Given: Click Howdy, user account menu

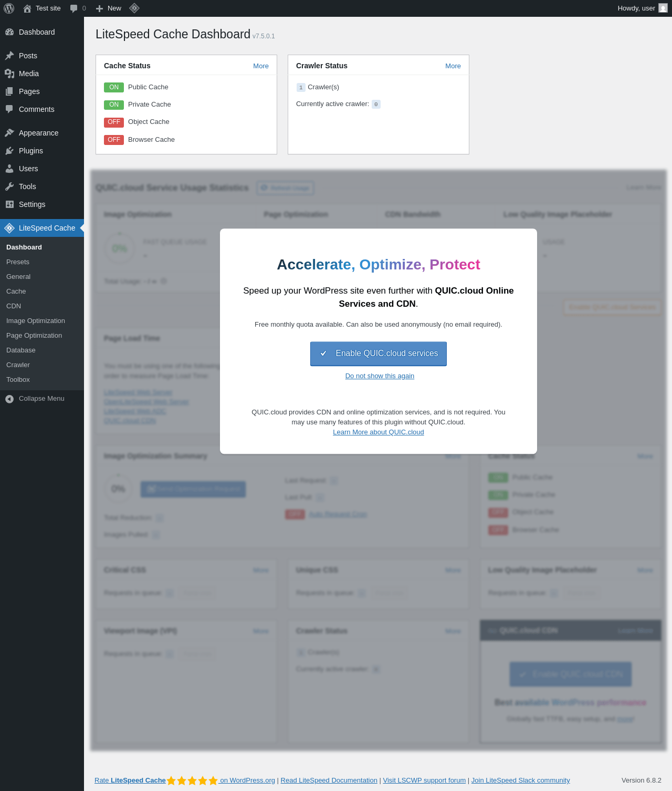Looking at the screenshot, I should [x=643, y=8].
